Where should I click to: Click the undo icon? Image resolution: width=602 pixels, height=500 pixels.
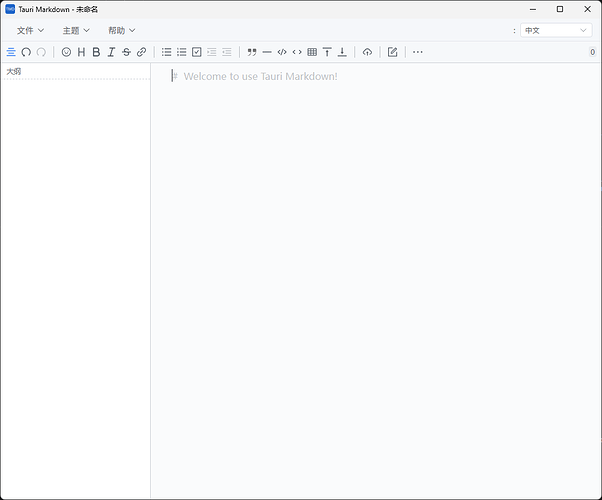(26, 52)
